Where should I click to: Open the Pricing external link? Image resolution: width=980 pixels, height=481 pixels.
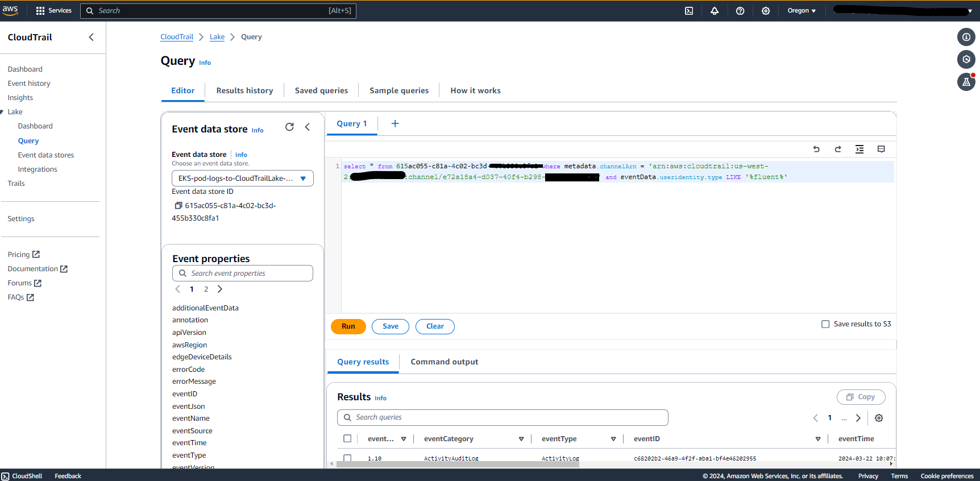point(23,255)
